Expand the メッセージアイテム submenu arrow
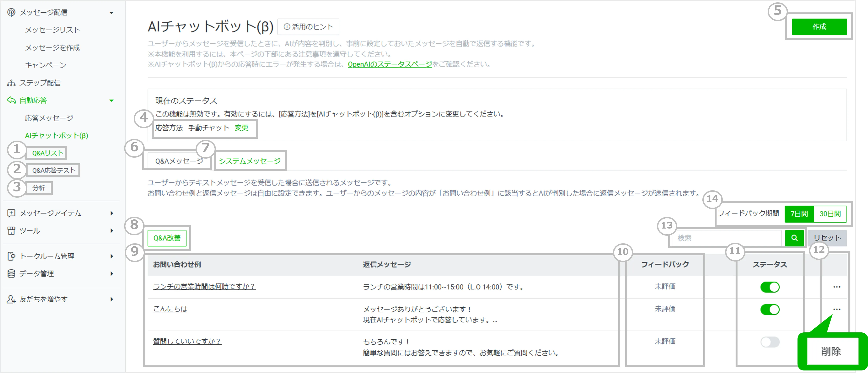The width and height of the screenshot is (868, 373). [x=111, y=213]
